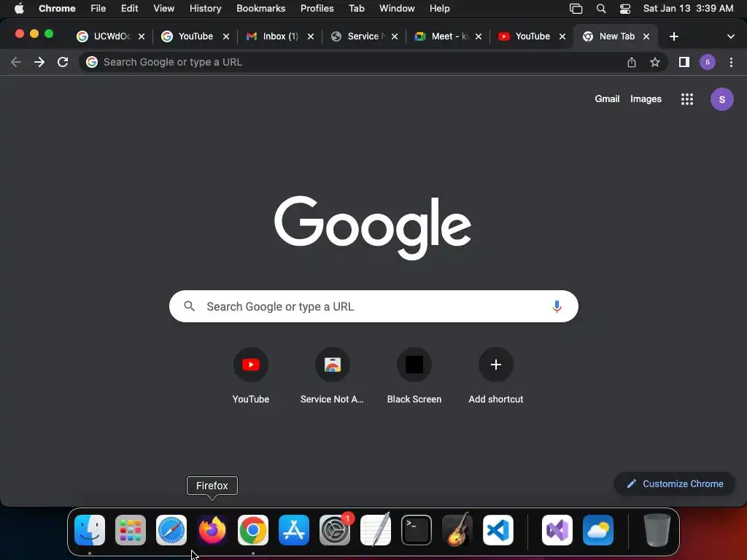Open the Tab menu
This screenshot has width=747, height=560.
click(356, 9)
